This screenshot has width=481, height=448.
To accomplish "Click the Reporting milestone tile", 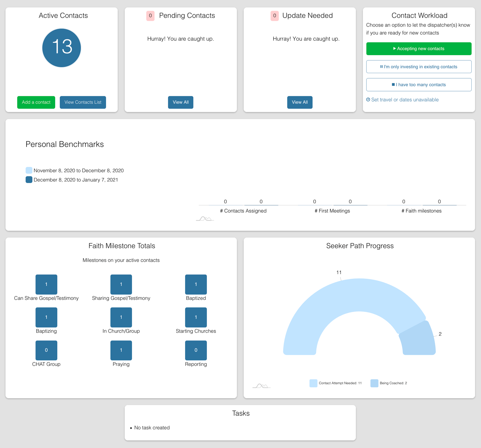I will (x=196, y=351).
